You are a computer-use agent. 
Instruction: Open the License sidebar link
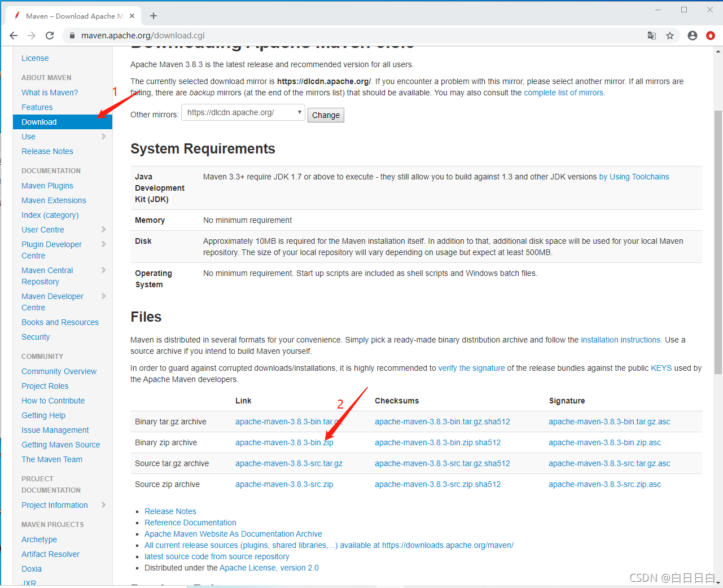(x=35, y=58)
